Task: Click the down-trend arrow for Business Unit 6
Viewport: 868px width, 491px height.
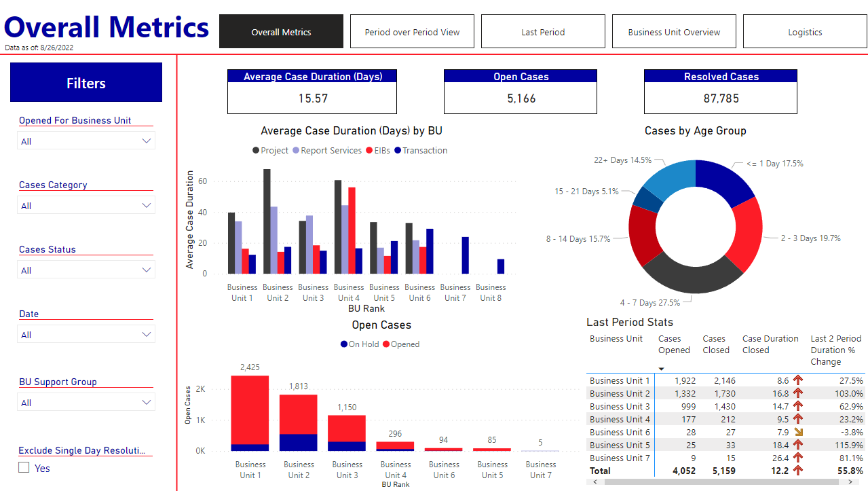Action: (798, 432)
